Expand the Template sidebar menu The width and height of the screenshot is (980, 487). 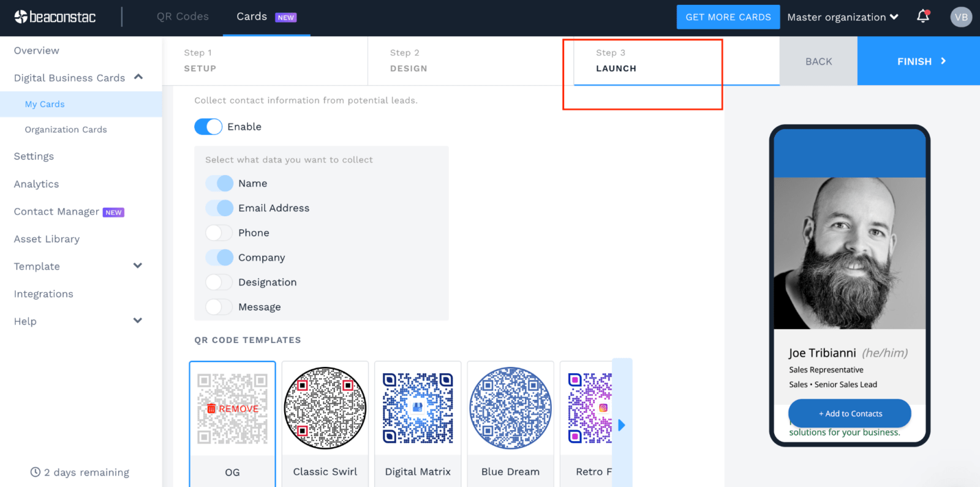[138, 266]
